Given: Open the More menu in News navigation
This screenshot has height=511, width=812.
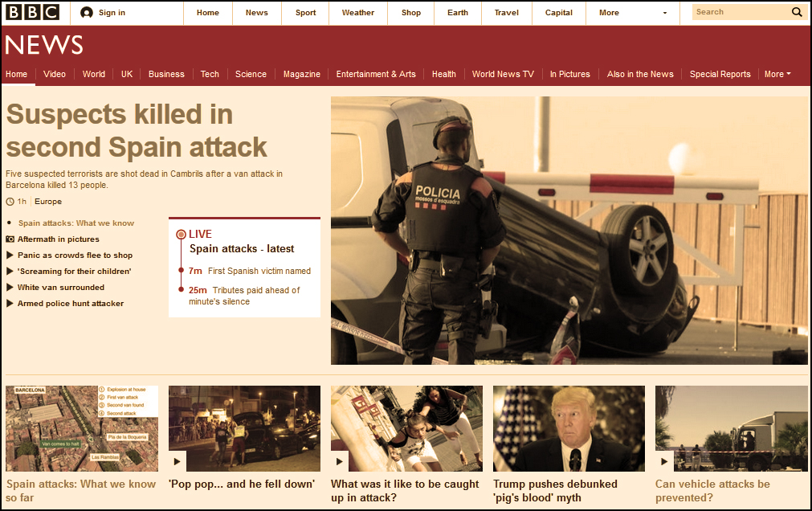Looking at the screenshot, I should pyautogui.click(x=777, y=74).
